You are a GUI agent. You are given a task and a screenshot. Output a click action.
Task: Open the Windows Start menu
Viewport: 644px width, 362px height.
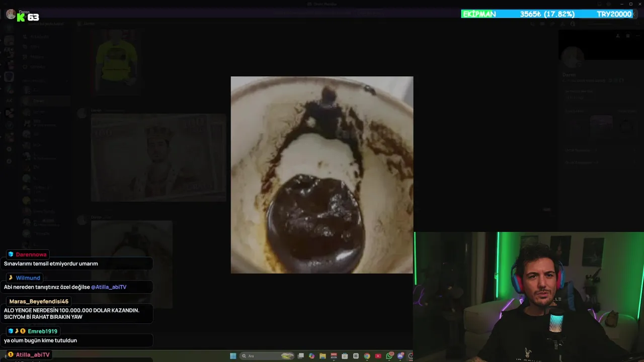point(233,356)
